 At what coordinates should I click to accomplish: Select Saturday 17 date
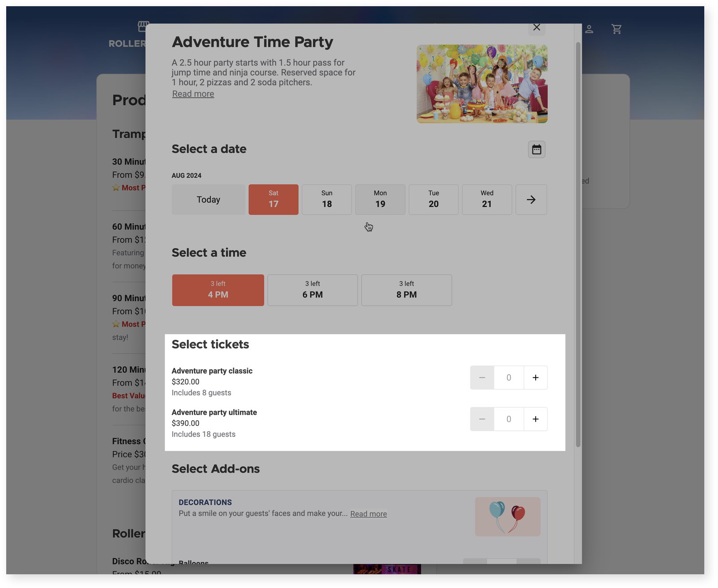273,200
